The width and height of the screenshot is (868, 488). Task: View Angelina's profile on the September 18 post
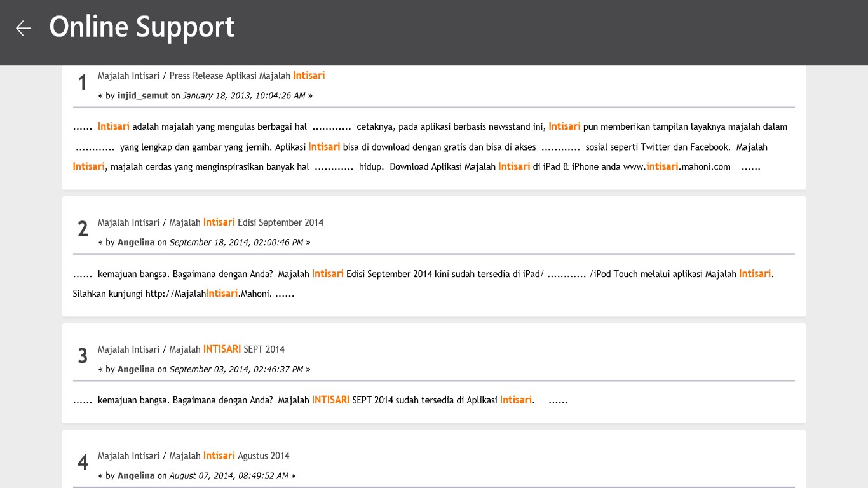coord(136,242)
